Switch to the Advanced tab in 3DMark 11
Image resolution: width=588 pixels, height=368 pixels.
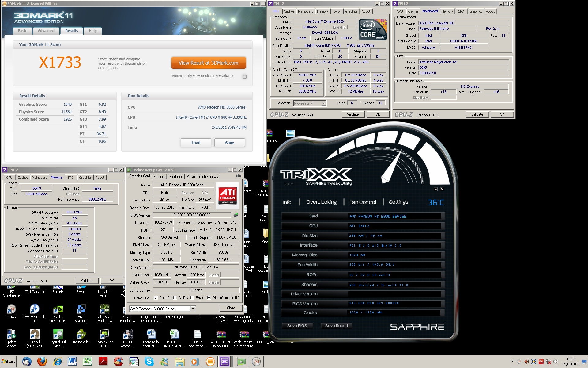(x=46, y=31)
